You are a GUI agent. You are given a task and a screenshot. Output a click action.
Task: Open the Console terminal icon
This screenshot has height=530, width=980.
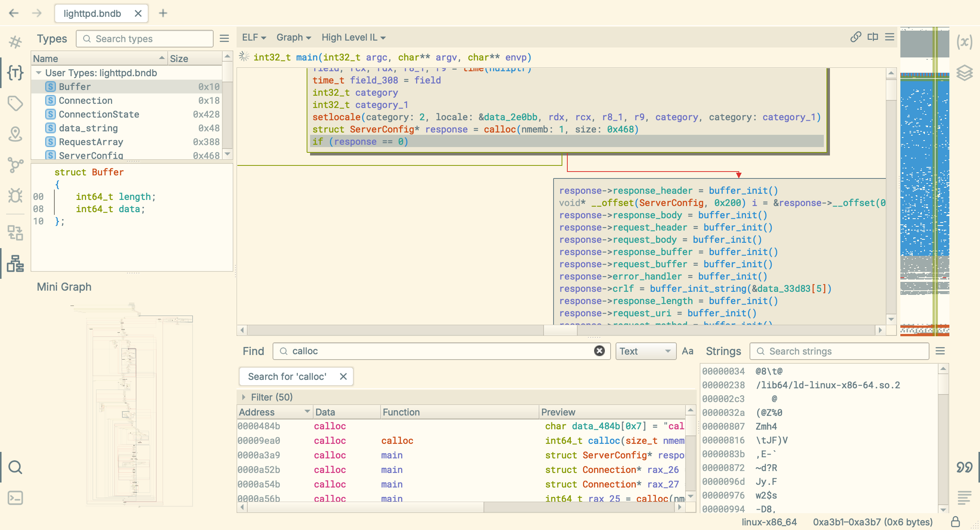click(15, 498)
